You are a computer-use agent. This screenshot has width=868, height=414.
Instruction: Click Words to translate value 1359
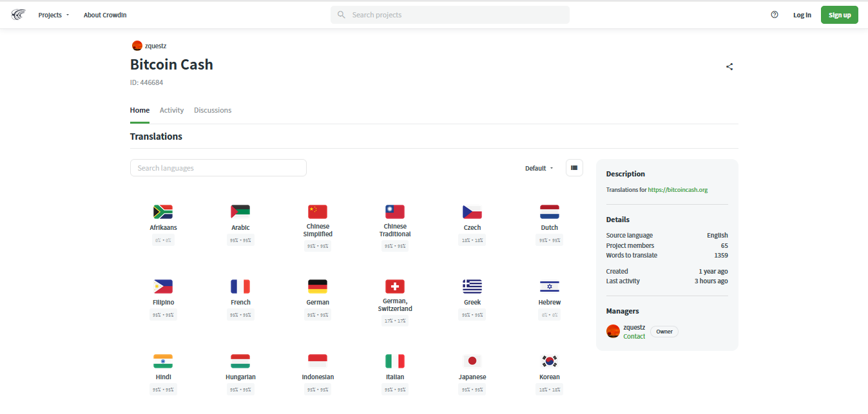pos(721,256)
